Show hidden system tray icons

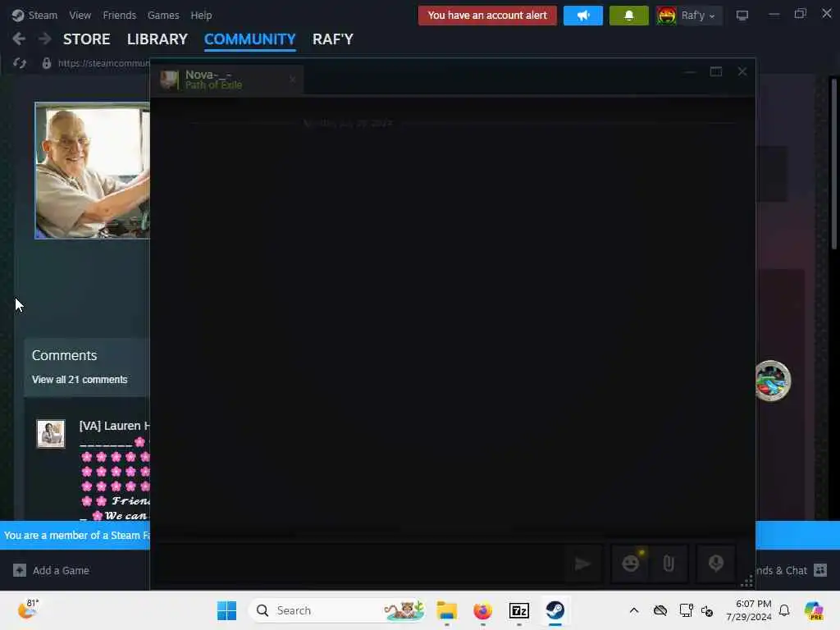coord(634,610)
